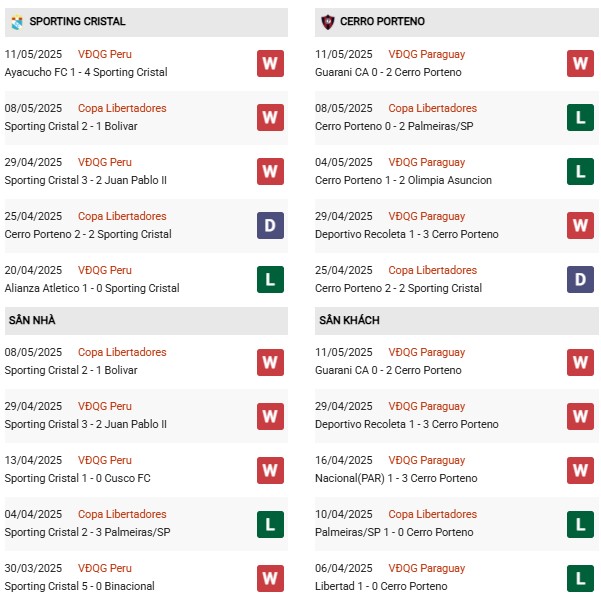Open Copa Libertadores link for Bolivar match in top list
The image size is (601, 601).
coord(122,108)
